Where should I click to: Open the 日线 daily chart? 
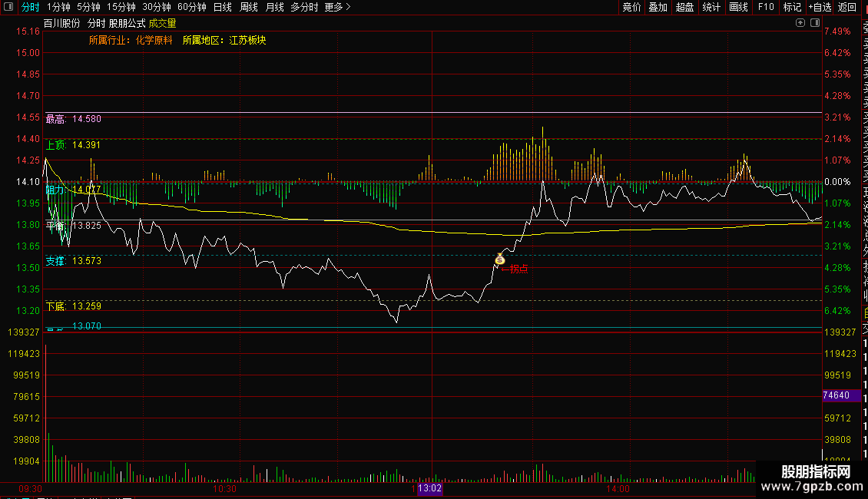223,7
